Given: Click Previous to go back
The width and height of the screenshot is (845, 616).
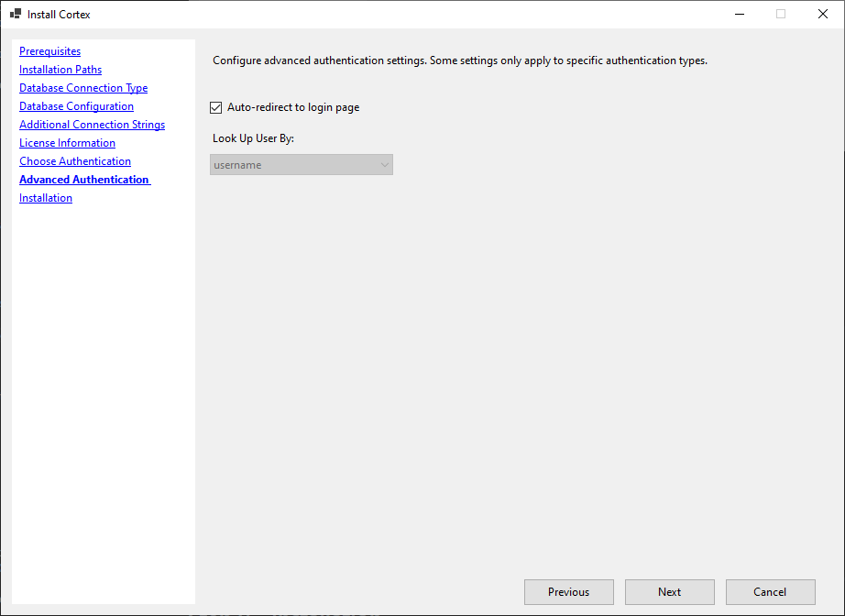Looking at the screenshot, I should [568, 591].
